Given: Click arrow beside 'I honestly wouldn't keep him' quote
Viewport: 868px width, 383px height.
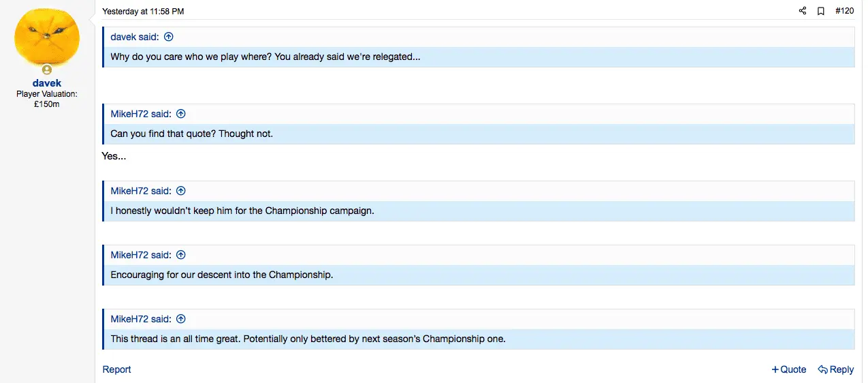Looking at the screenshot, I should click(181, 191).
